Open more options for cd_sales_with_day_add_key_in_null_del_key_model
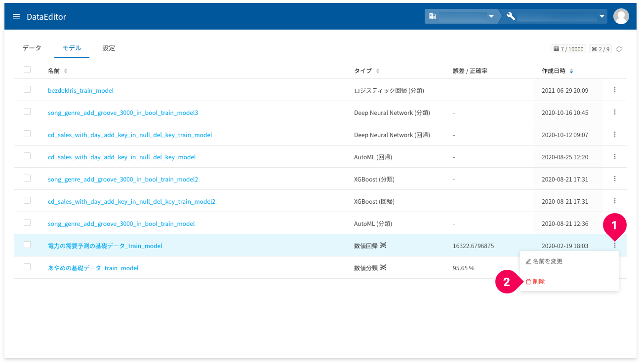641x364 pixels. 615,156
